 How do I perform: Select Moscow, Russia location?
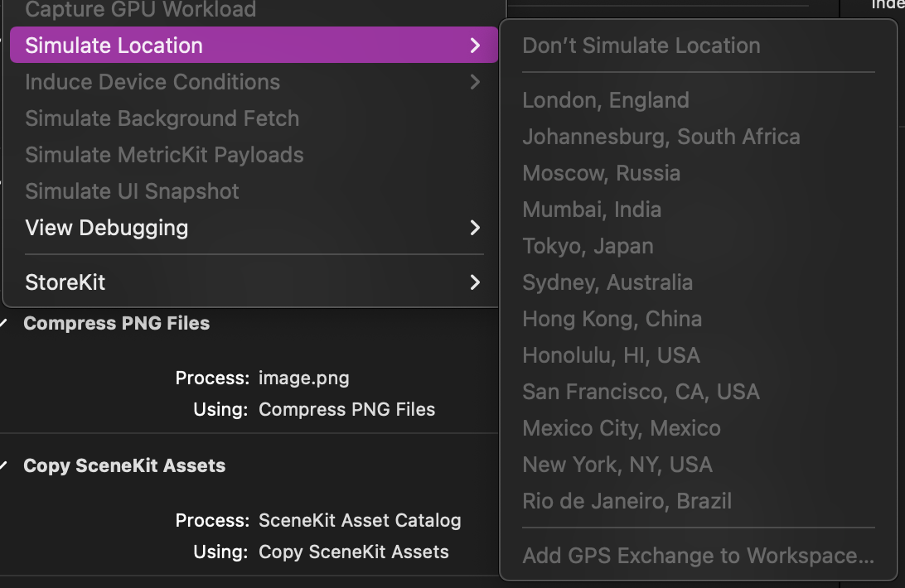(699, 173)
